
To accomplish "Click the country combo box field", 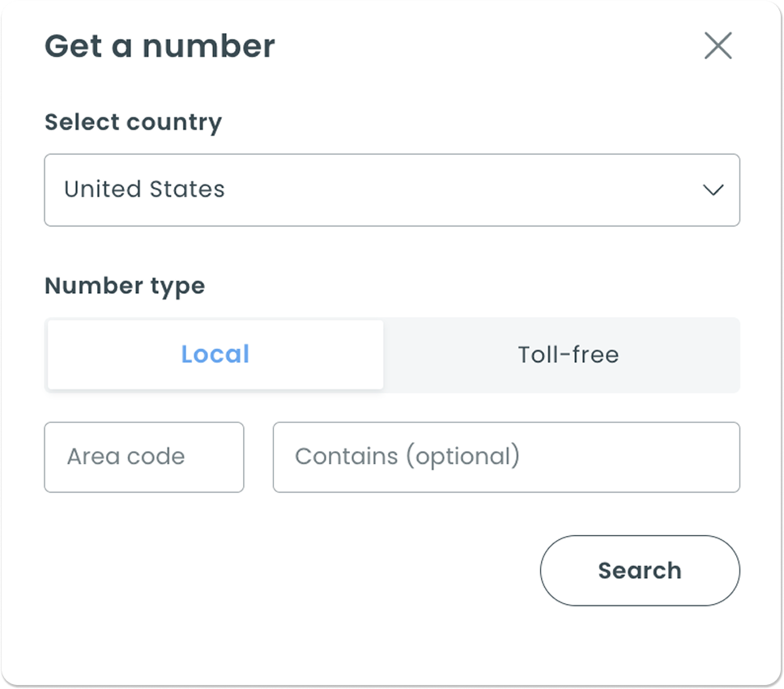I will tap(392, 190).
